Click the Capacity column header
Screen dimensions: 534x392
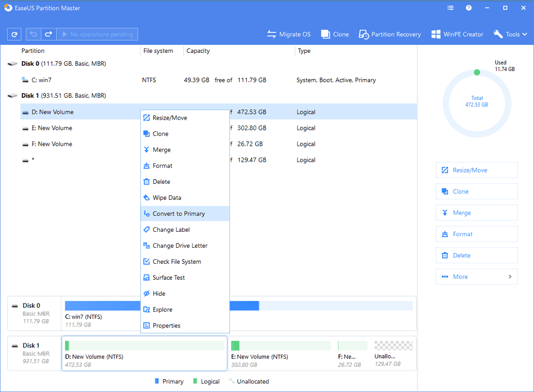[x=198, y=51]
